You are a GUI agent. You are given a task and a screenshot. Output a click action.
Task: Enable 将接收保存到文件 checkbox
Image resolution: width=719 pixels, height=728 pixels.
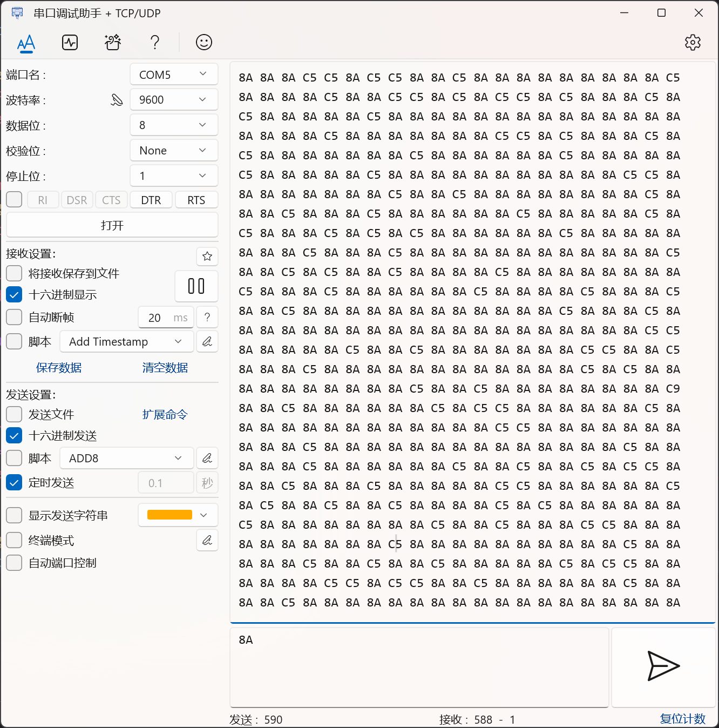tap(14, 273)
